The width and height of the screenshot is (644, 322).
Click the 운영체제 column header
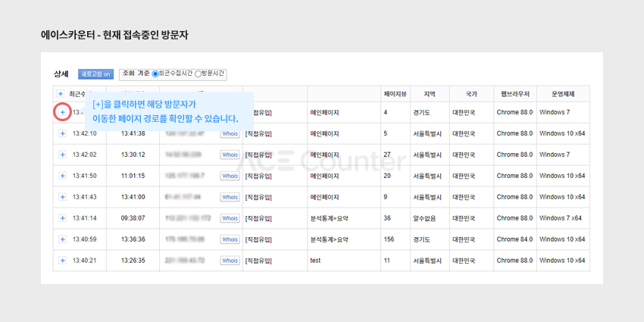click(563, 94)
